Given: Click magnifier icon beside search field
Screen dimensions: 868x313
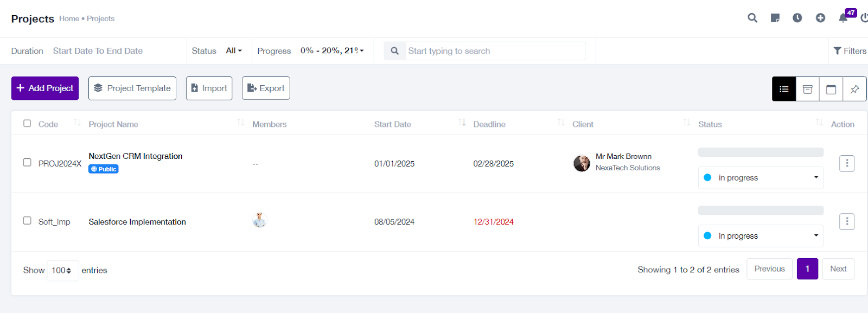Looking at the screenshot, I should [395, 51].
